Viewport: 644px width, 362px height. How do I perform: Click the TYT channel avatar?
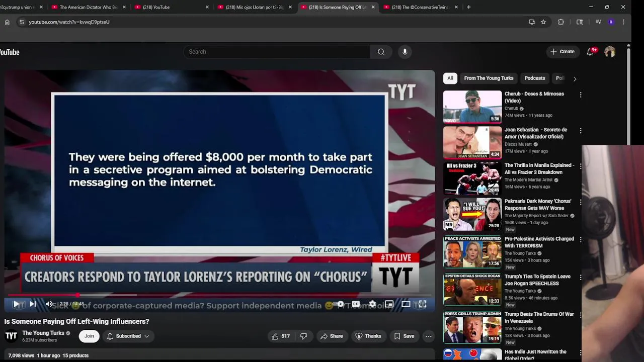pos(11,336)
